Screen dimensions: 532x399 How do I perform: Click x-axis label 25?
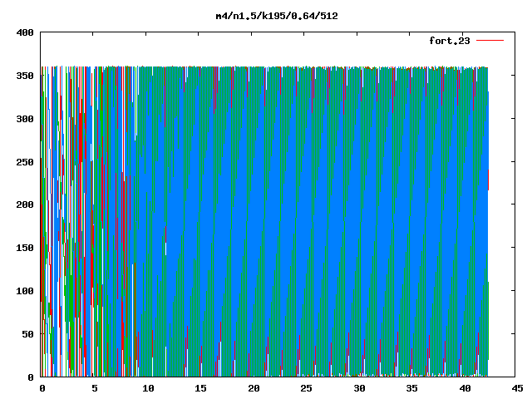[306, 388]
